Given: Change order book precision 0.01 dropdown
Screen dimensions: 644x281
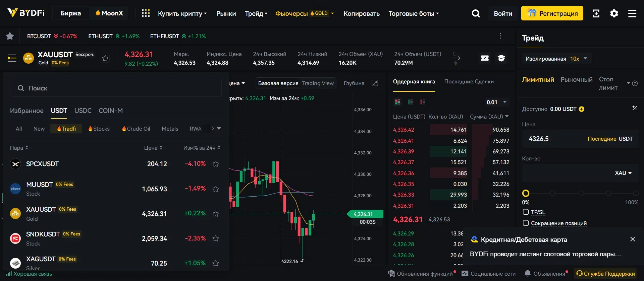Looking at the screenshot, I should click(496, 102).
